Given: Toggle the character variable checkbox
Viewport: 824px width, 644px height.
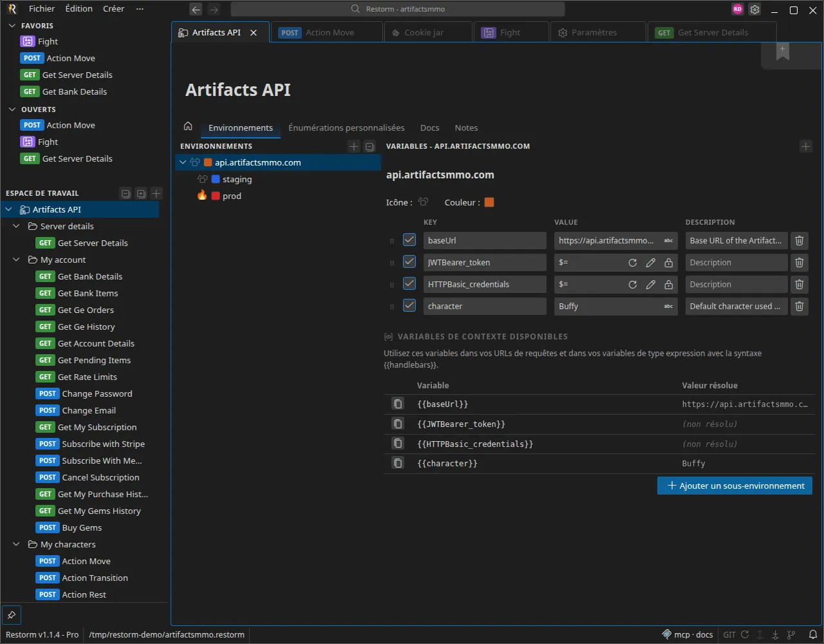Looking at the screenshot, I should pos(409,306).
